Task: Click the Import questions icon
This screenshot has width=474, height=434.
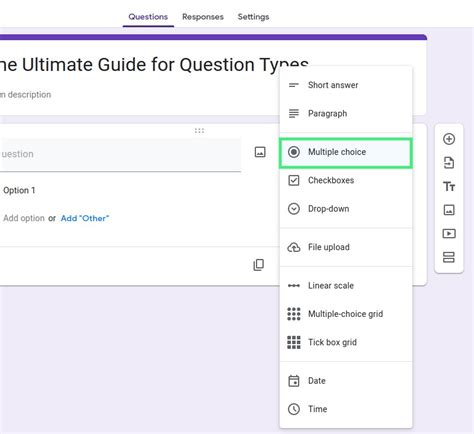Action: (x=449, y=163)
